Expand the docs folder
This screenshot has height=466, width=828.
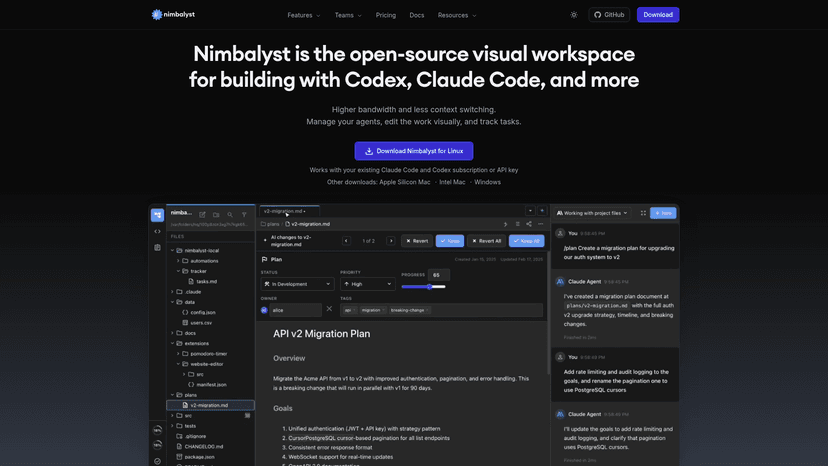(x=173, y=333)
